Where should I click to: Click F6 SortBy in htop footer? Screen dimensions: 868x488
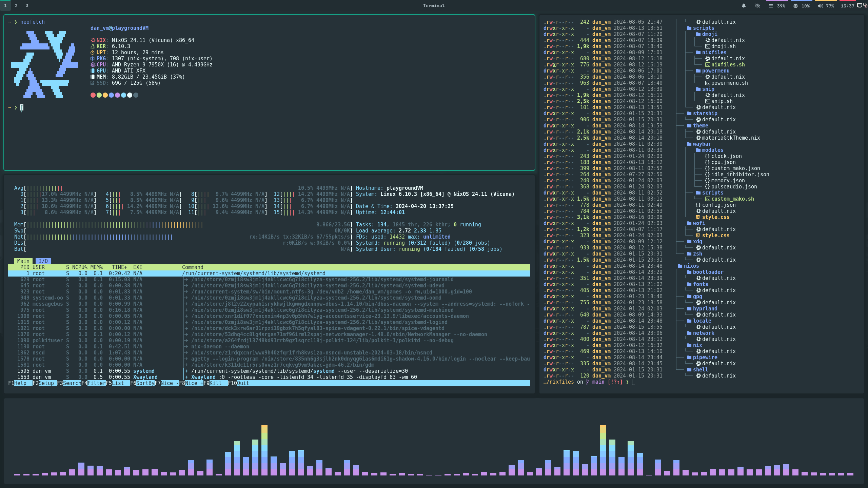pyautogui.click(x=142, y=383)
